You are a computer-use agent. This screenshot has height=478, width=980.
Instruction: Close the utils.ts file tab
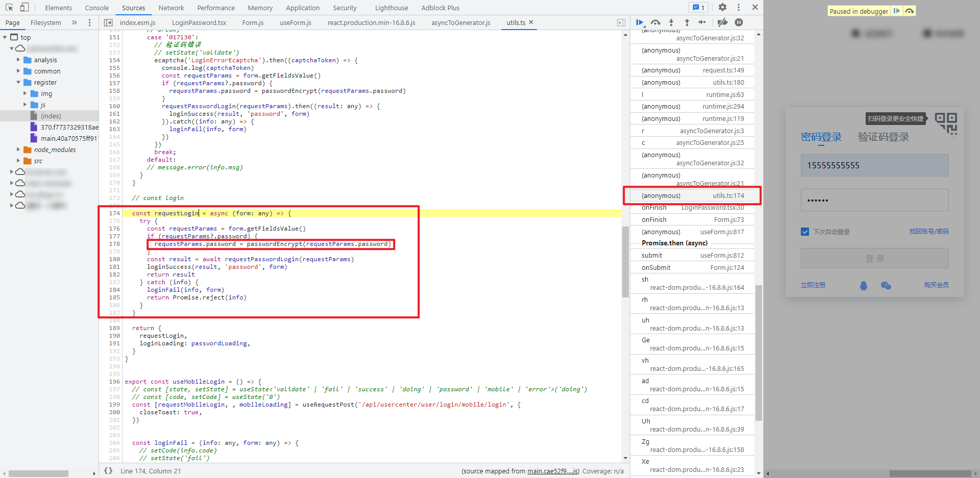531,22
